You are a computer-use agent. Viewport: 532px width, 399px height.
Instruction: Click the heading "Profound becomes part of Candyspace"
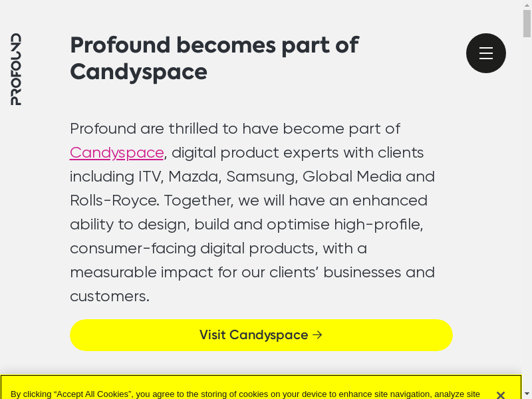click(214, 58)
